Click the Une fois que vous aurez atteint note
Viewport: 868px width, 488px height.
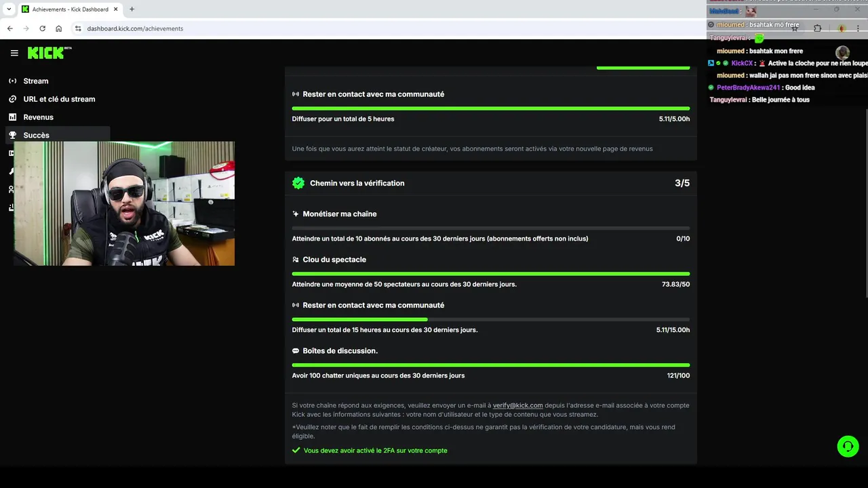click(472, 148)
